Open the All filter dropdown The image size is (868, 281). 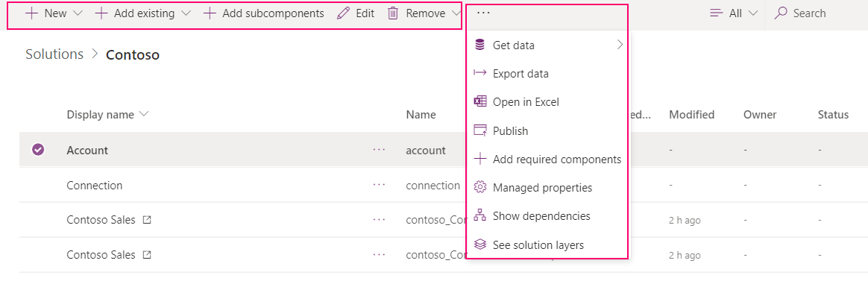click(734, 13)
